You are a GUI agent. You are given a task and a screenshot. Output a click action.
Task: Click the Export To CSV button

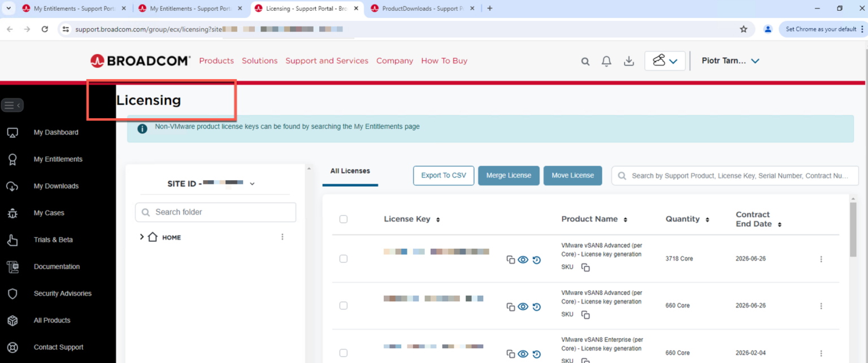[443, 175]
